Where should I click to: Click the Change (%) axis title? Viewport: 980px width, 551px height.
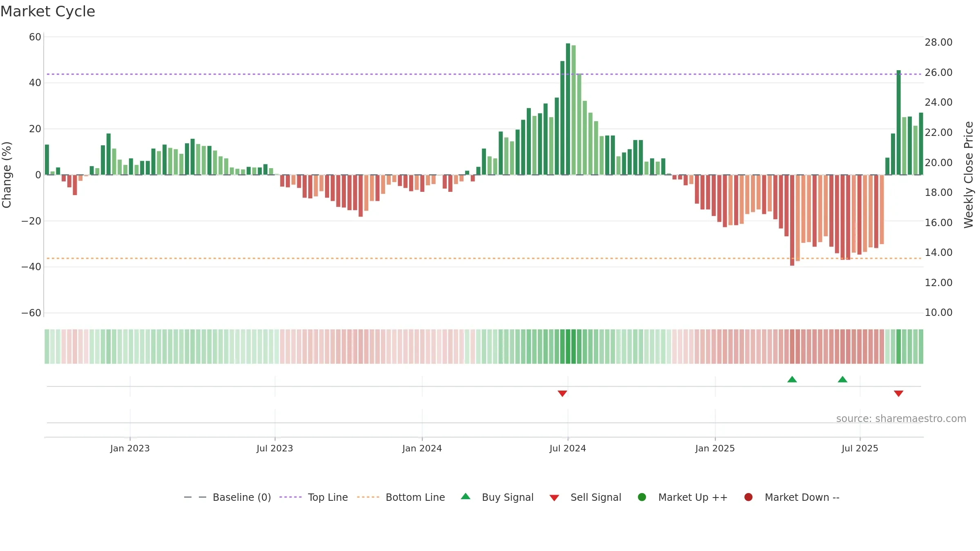tap(7, 175)
